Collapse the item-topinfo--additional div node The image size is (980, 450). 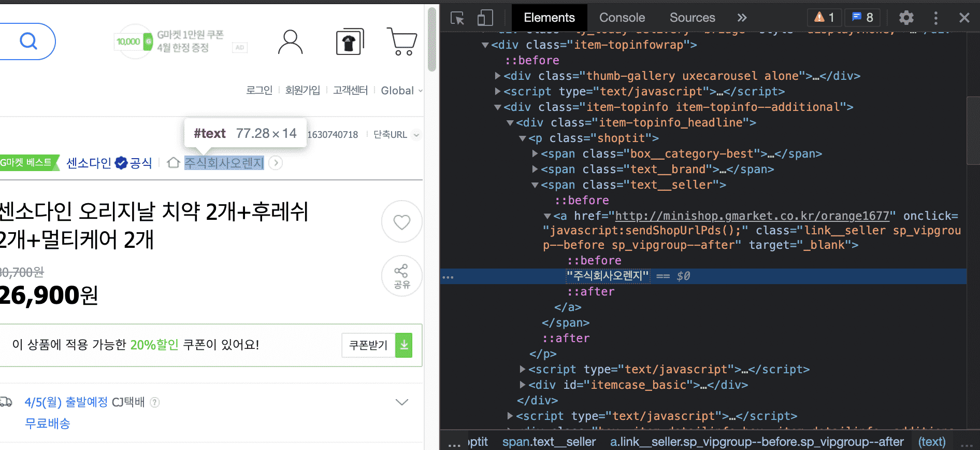pyautogui.click(x=497, y=107)
